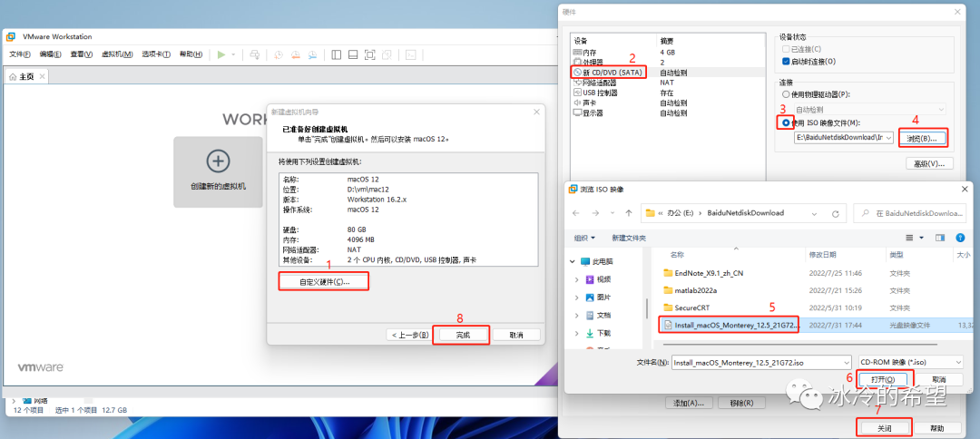The height and width of the screenshot is (439, 980).
Task: Open the 查看(V) menu
Action: (x=82, y=54)
